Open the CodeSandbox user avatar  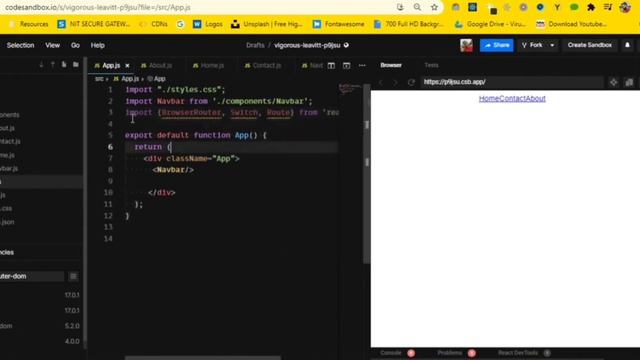click(x=466, y=45)
